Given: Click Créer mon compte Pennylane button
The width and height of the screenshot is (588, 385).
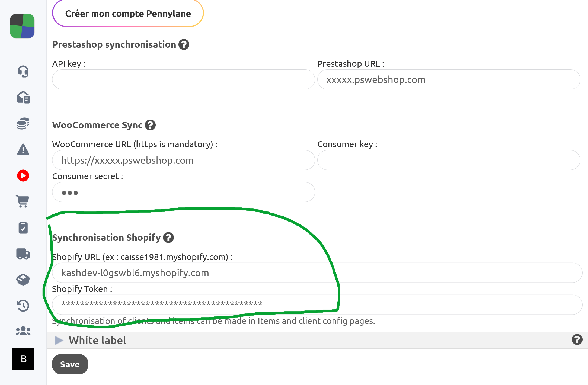Looking at the screenshot, I should pos(128,13).
